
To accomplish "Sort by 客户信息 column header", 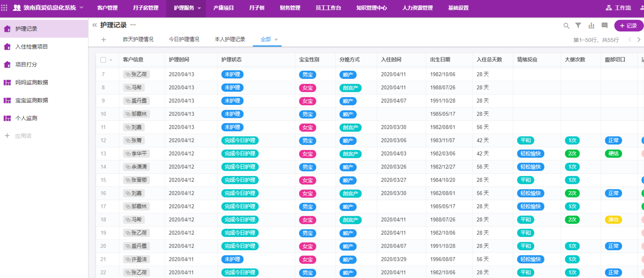I will pyautogui.click(x=133, y=59).
